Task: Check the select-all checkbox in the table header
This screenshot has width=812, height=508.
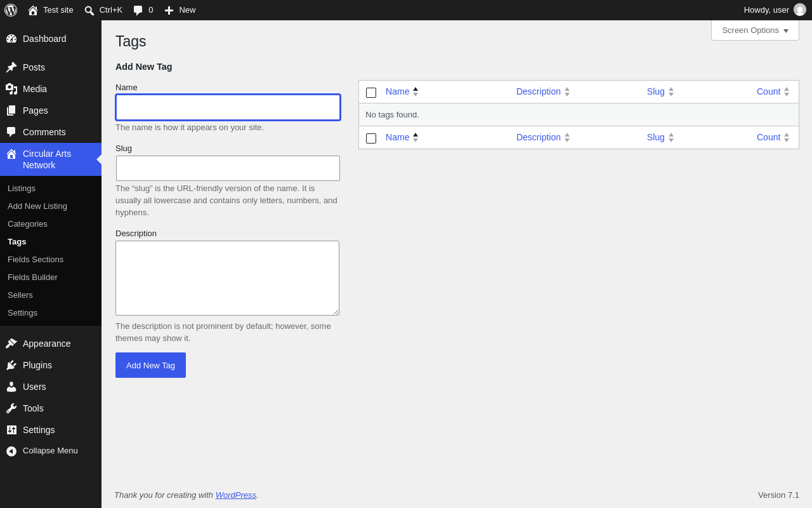Action: coord(371,93)
